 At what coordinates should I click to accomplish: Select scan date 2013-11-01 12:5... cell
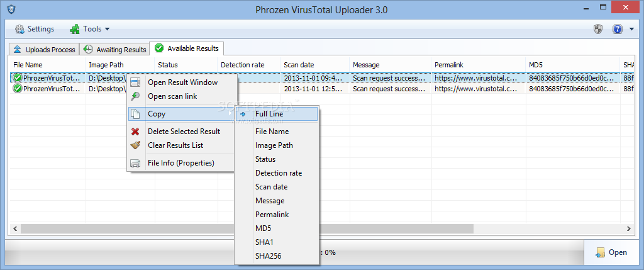(315, 88)
